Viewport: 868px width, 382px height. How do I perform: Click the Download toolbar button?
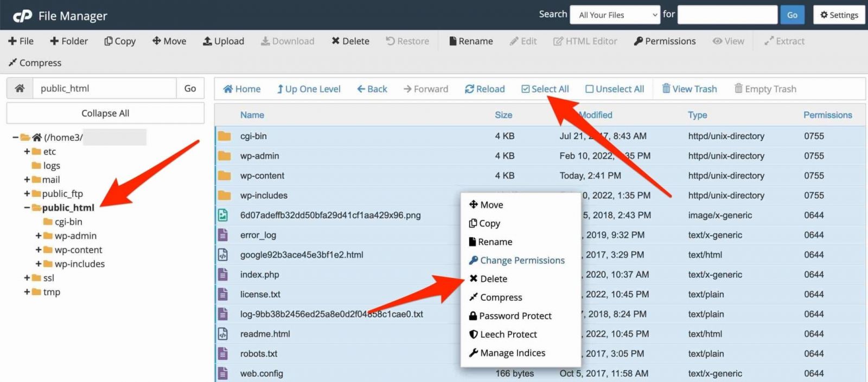pos(288,41)
